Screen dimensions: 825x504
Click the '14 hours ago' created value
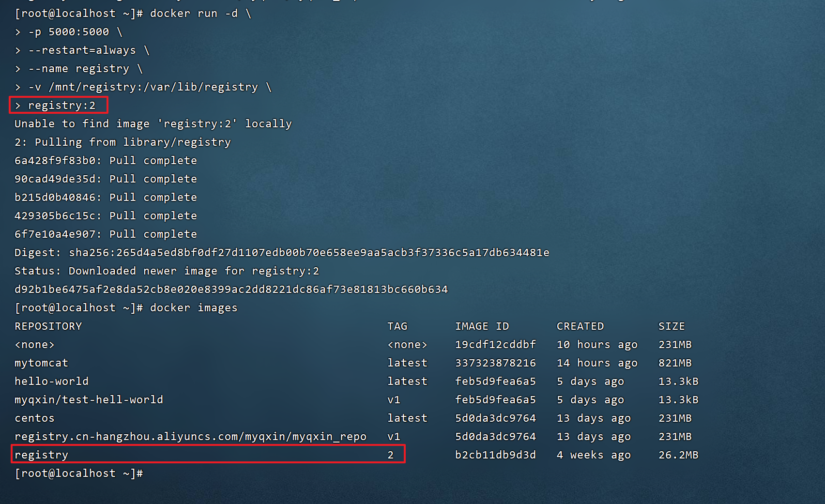597,363
